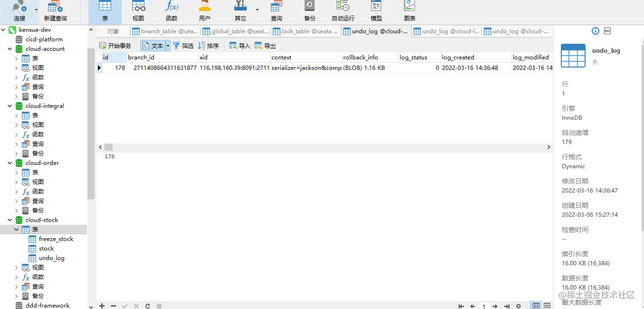Select the freeze_stock table
The height and width of the screenshot is (309, 644).
coord(56,239)
